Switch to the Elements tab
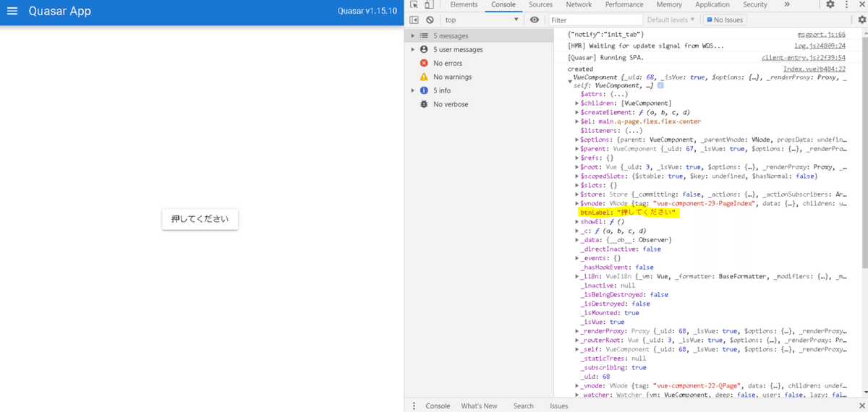Image resolution: width=868 pixels, height=412 pixels. (x=464, y=4)
